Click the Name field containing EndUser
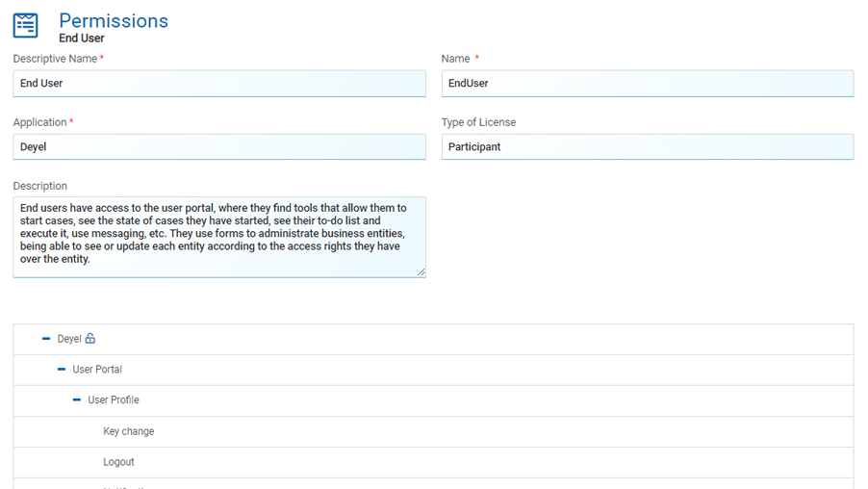 pyautogui.click(x=648, y=84)
